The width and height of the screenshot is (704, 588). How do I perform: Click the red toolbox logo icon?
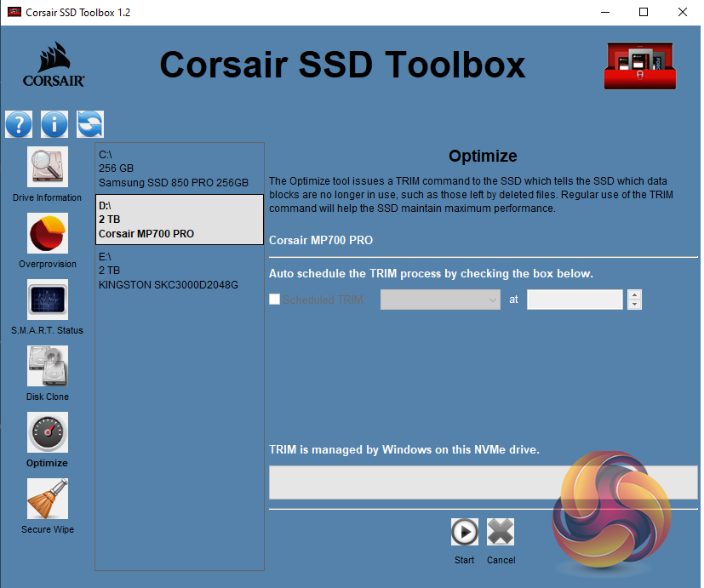tap(639, 66)
